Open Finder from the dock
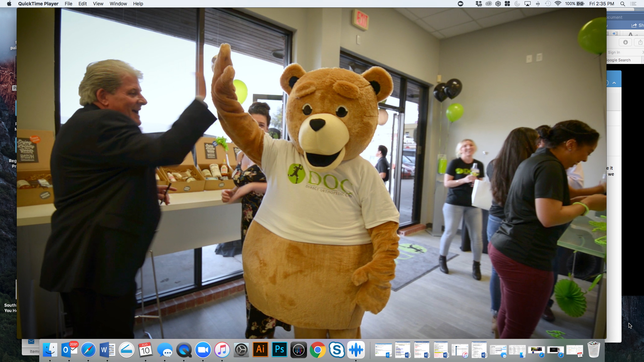 coord(50,350)
